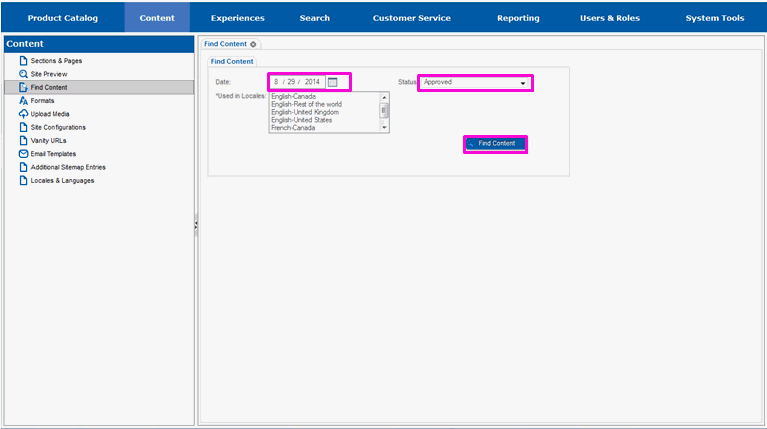Image resolution: width=767 pixels, height=429 pixels.
Task: Open the Status dropdown showing Approved
Action: 474,82
